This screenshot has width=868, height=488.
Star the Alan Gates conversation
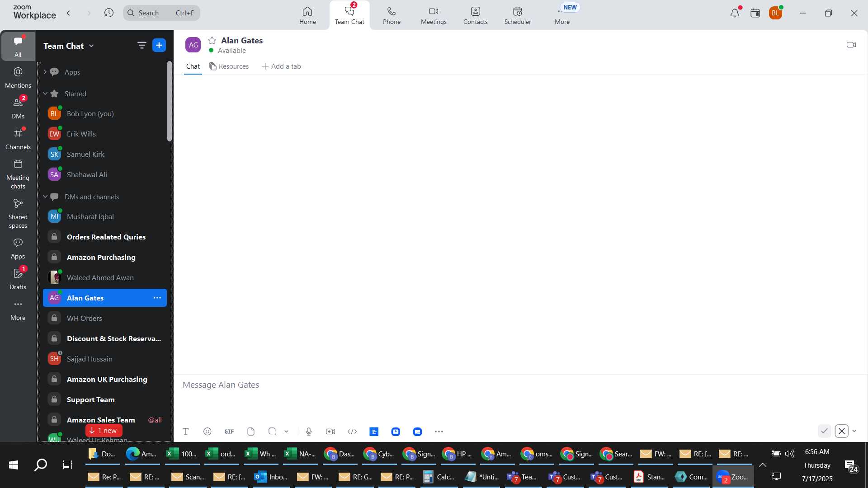tap(212, 40)
